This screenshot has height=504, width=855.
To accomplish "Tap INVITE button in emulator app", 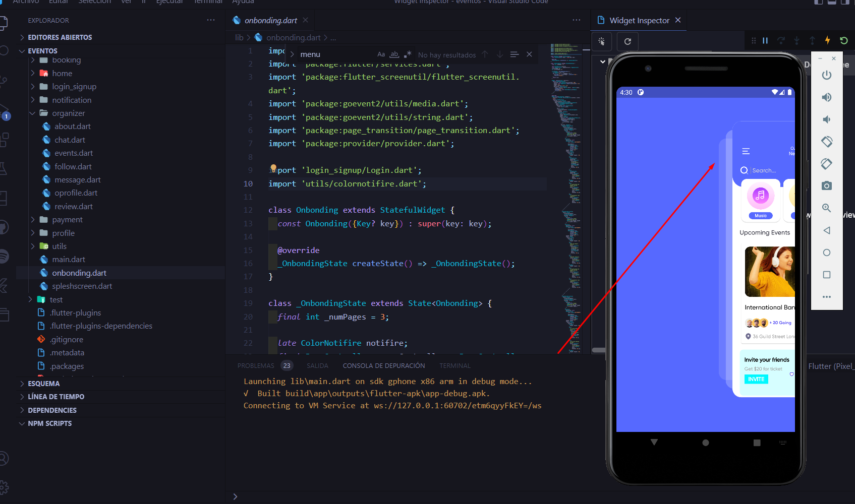I will (756, 379).
